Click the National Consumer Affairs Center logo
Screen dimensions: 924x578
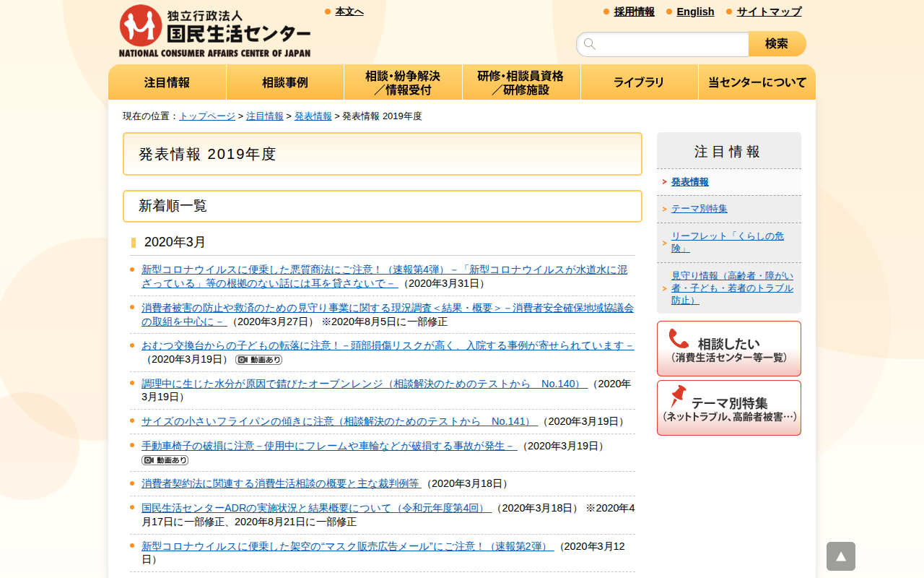pyautogui.click(x=214, y=31)
